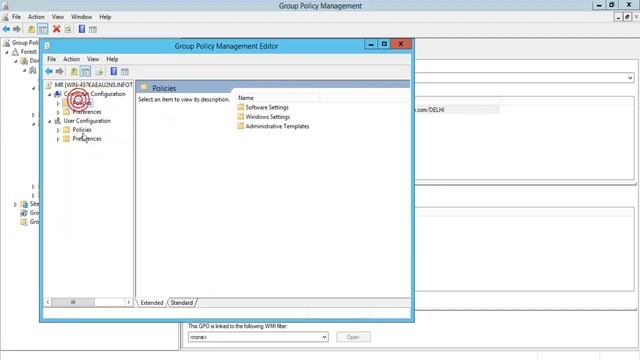Click Editor tree scrollbar right arrow
640x360 pixels.
pos(129,302)
